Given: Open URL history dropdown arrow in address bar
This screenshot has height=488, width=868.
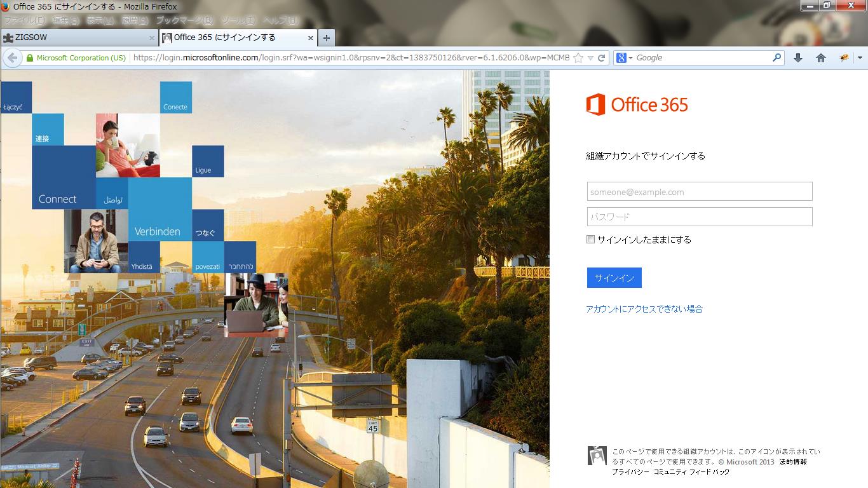Looking at the screenshot, I should [590, 58].
